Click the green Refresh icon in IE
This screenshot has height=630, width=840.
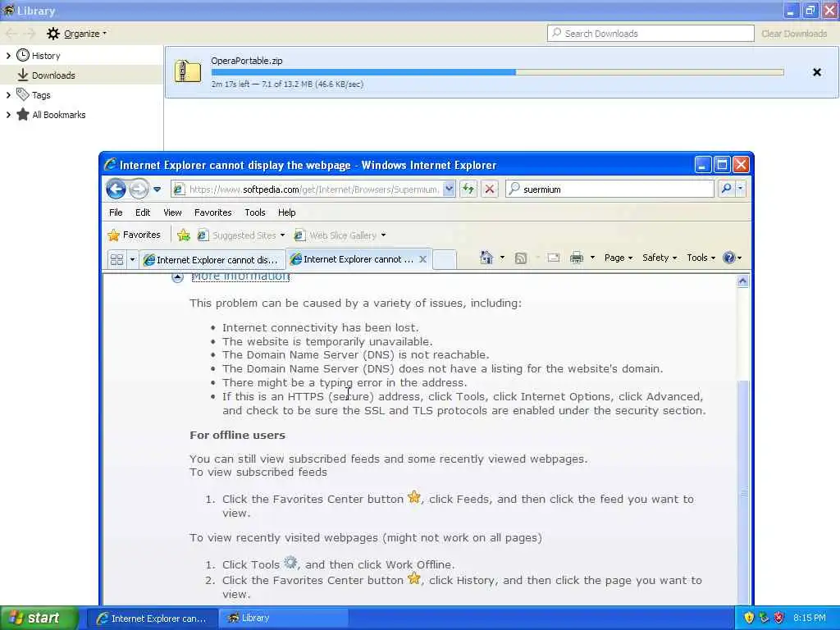468,189
